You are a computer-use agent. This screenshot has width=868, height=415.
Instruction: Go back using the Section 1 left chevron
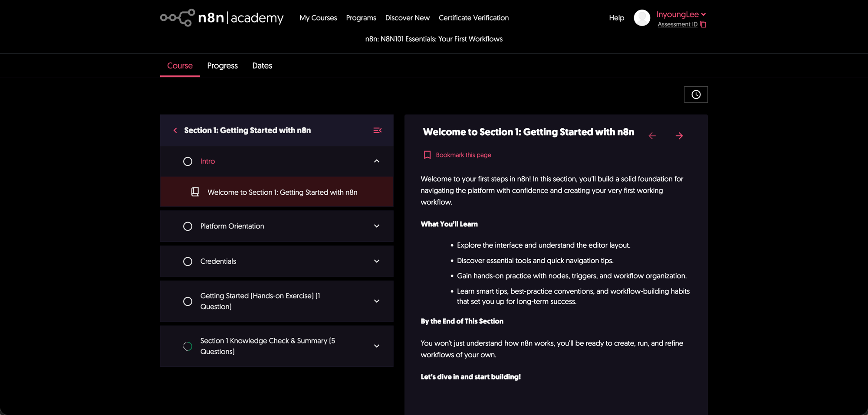click(175, 131)
